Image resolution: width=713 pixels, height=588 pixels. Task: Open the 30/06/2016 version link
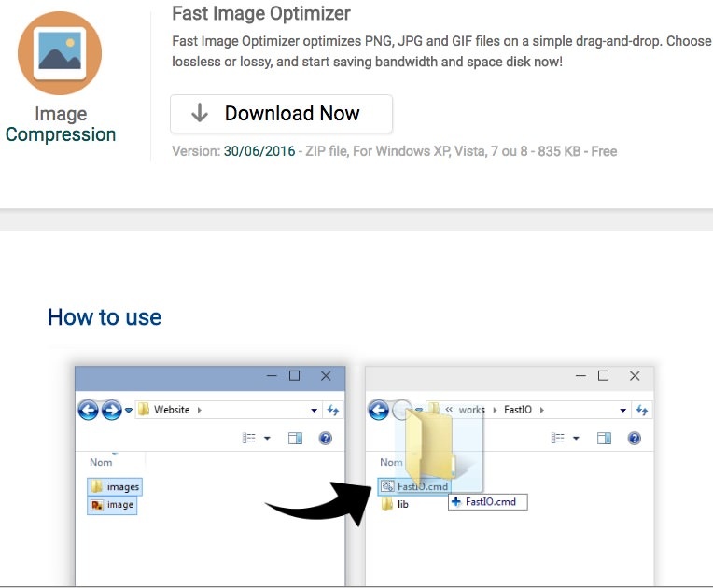pyautogui.click(x=259, y=151)
